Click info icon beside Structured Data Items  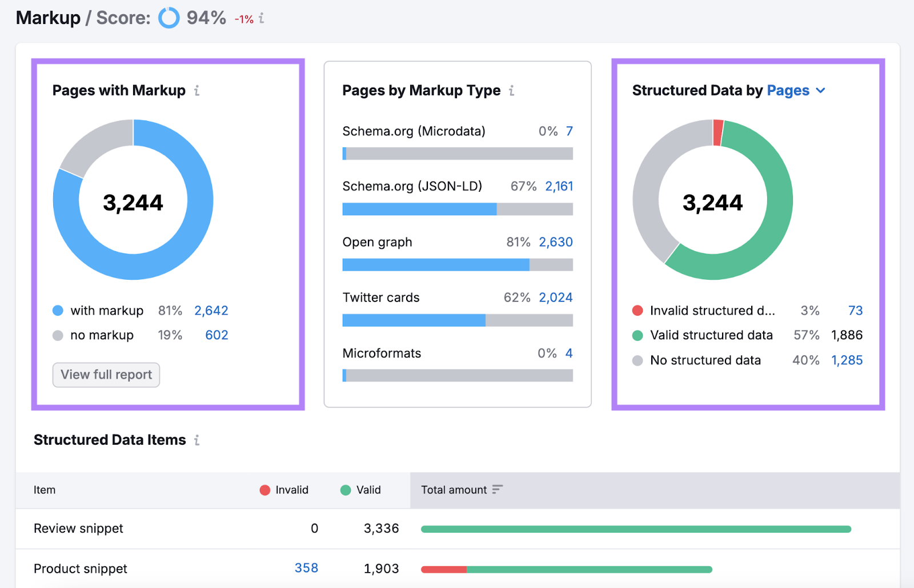click(197, 440)
